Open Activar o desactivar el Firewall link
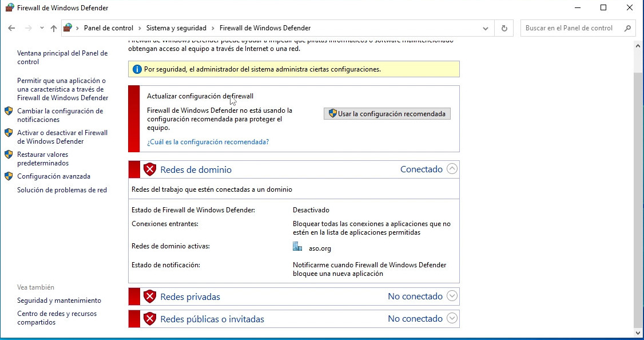Viewport: 644px width, 340px height. pos(62,137)
